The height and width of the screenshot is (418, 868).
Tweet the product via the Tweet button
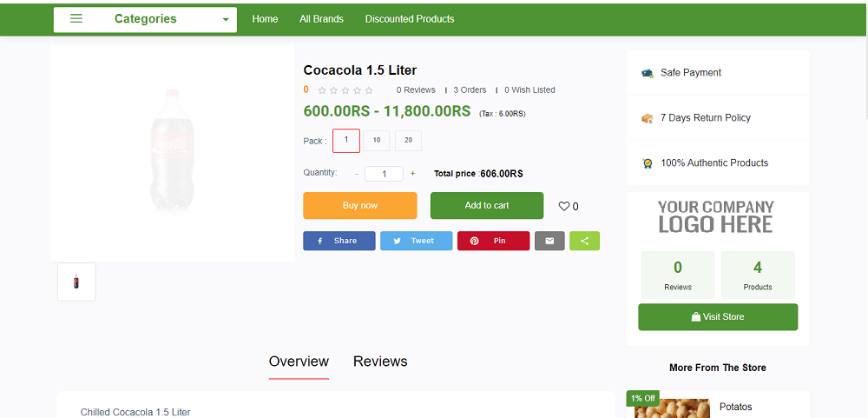click(x=417, y=241)
